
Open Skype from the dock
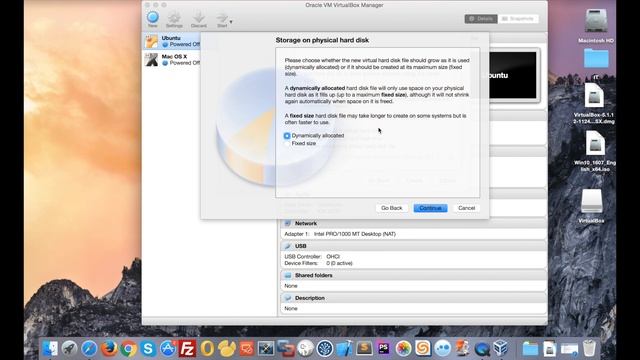[x=148, y=348]
